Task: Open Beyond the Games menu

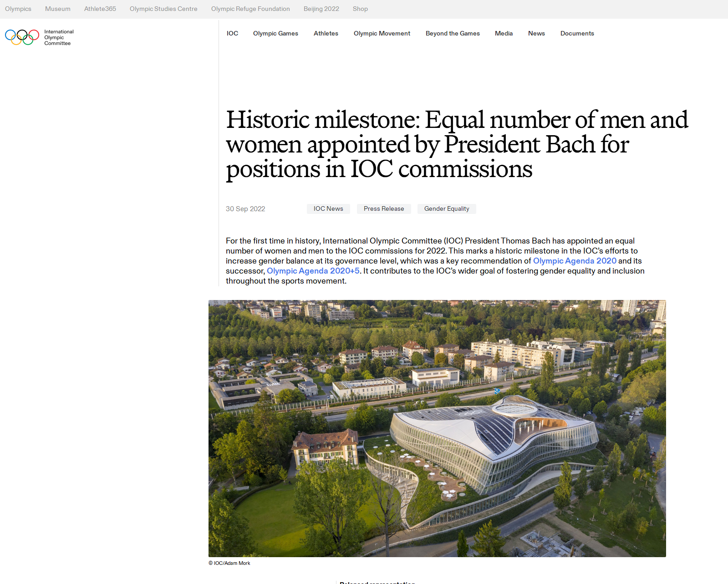Action: point(453,33)
